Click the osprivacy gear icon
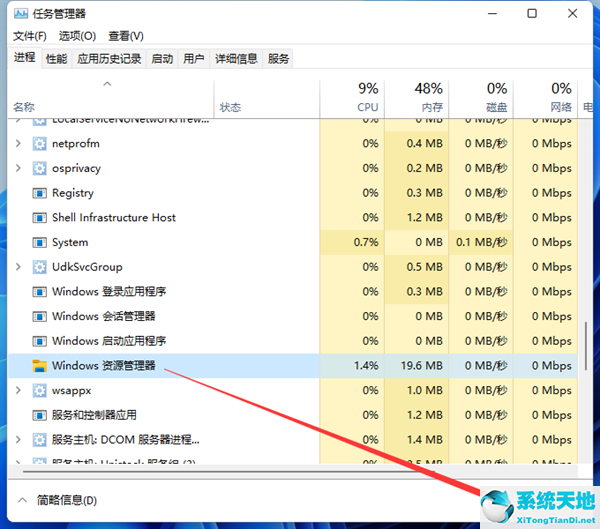Image resolution: width=600 pixels, height=529 pixels. coord(39,168)
